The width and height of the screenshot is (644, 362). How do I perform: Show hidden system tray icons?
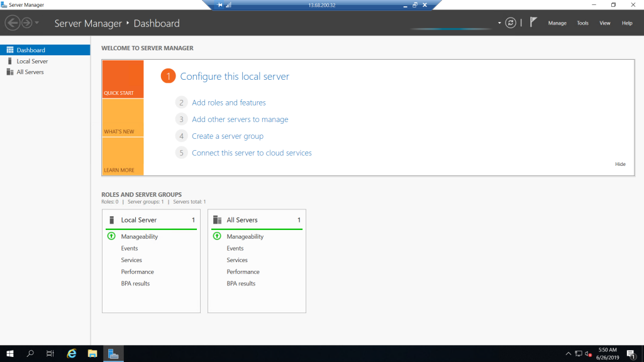click(x=569, y=353)
